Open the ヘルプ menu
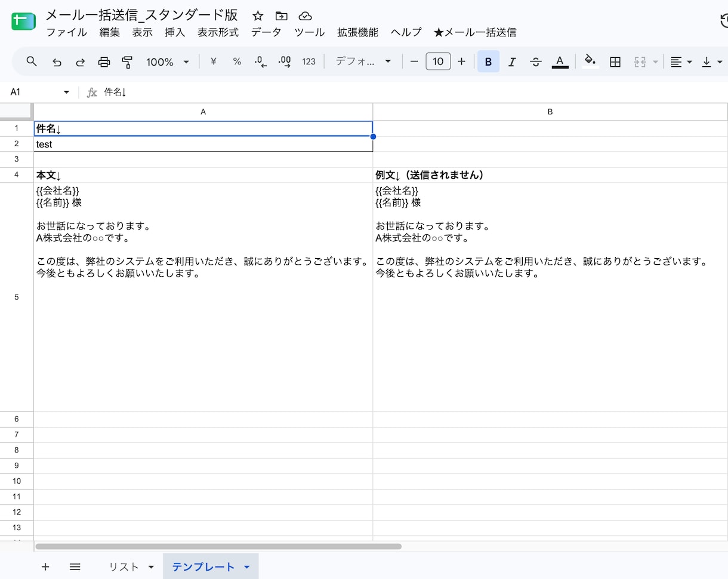 (406, 32)
